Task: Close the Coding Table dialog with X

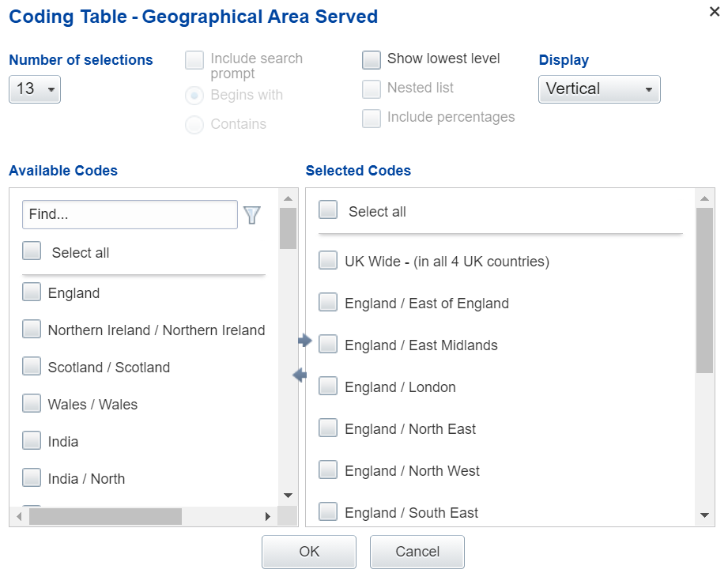Action: pos(715,11)
